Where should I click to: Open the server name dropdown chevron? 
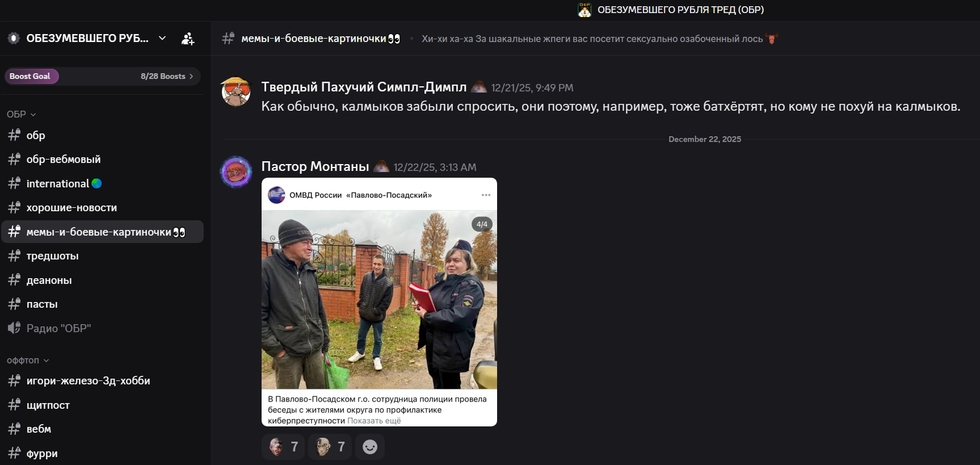(x=162, y=38)
